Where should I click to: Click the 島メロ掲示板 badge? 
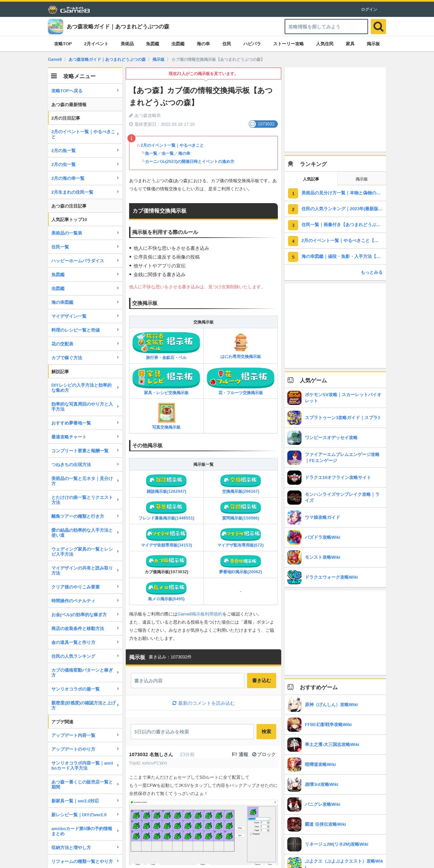point(166,588)
